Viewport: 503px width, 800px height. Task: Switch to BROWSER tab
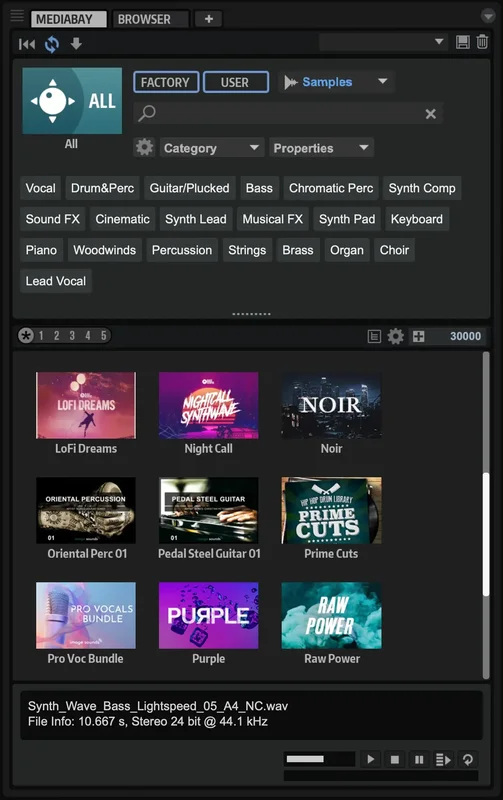pyautogui.click(x=150, y=19)
